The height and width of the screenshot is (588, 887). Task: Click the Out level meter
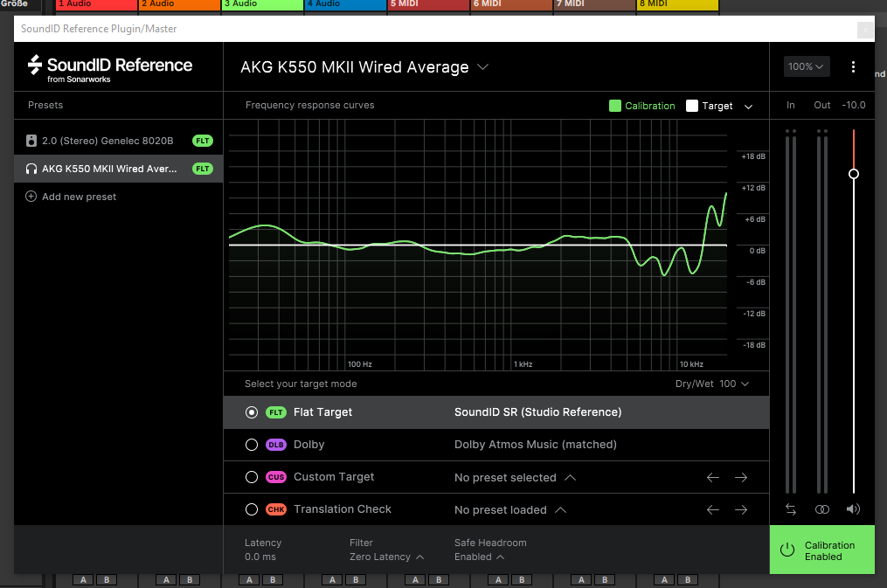pyautogui.click(x=822, y=311)
